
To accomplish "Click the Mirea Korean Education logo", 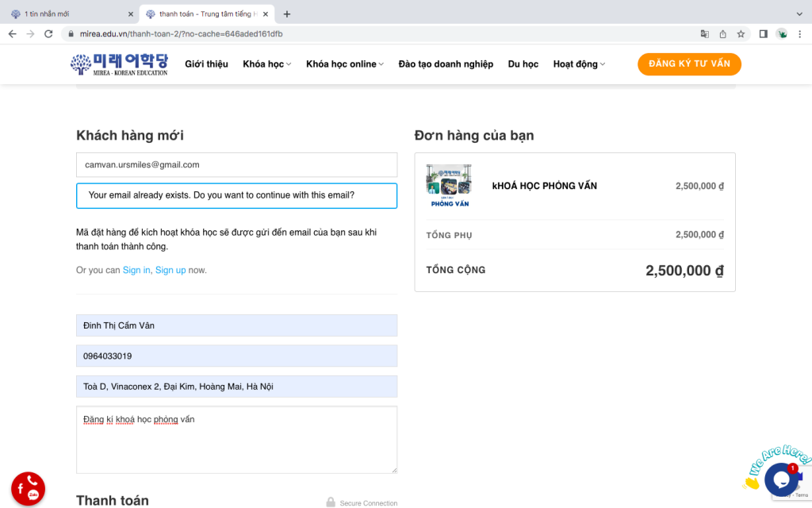I will [x=119, y=64].
